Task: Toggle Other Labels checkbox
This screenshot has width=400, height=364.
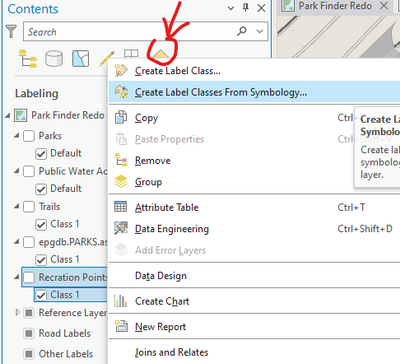Action: coord(29,354)
